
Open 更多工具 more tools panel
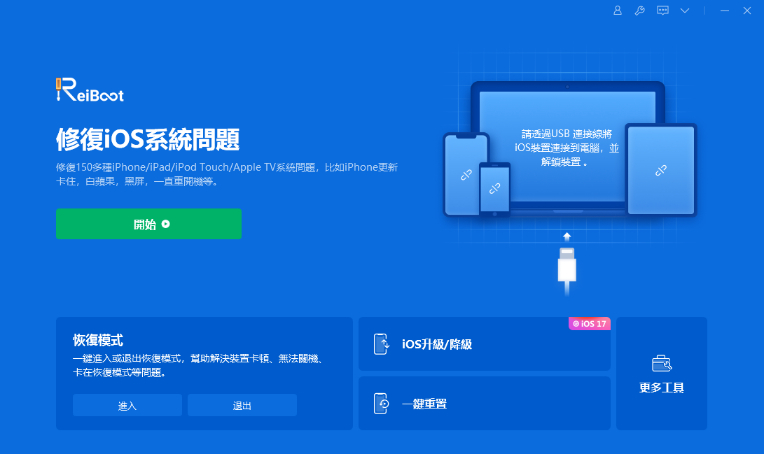661,374
